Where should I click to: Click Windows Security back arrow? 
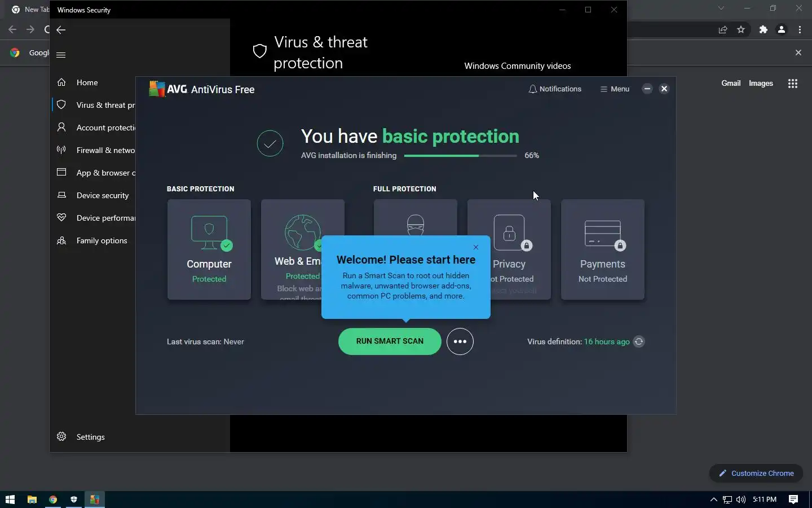click(61, 30)
